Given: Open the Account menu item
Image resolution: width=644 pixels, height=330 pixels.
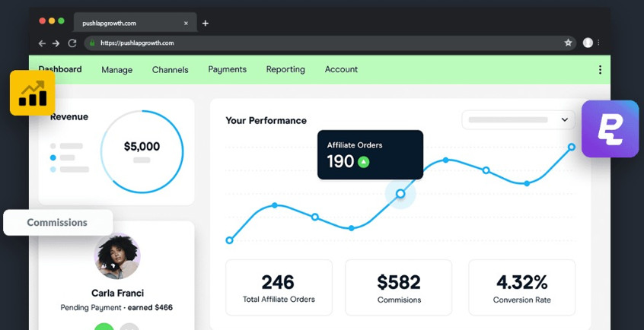Looking at the screenshot, I should click(x=341, y=69).
